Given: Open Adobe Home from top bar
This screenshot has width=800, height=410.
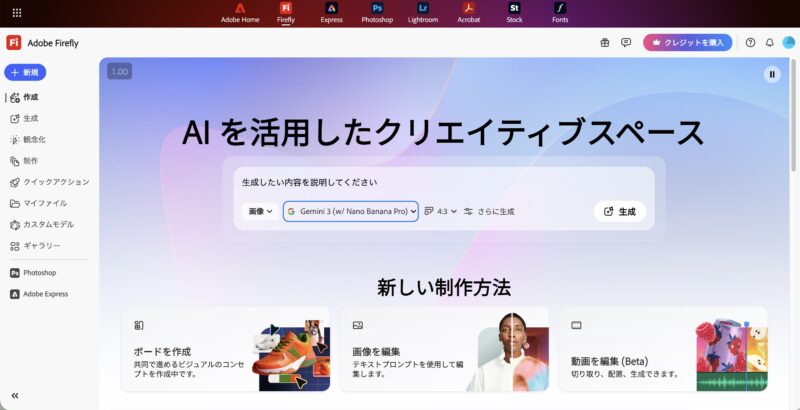Looking at the screenshot, I should point(240,13).
